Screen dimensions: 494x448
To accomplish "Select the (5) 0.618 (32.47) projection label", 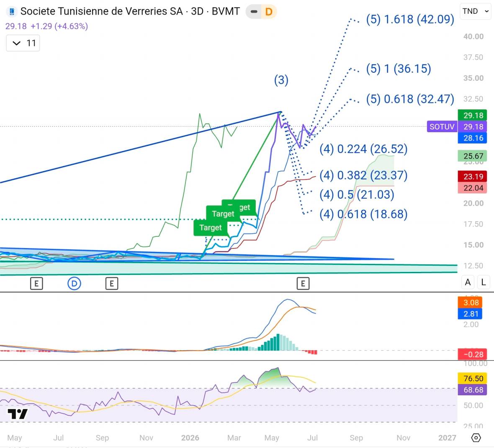I will pos(410,99).
